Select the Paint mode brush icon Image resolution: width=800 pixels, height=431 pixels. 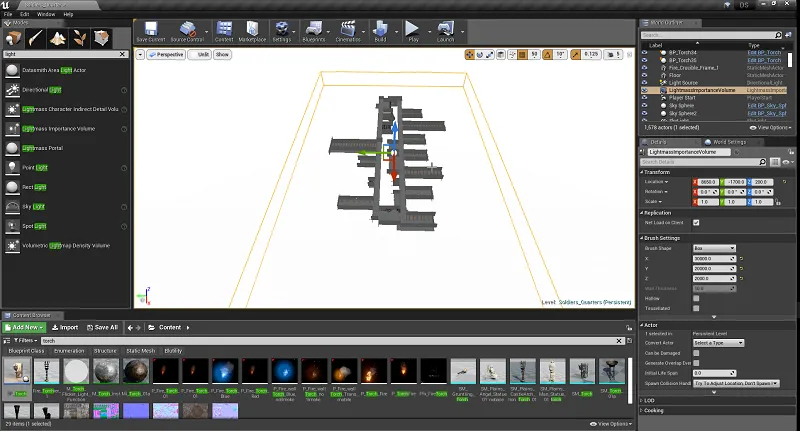(x=35, y=38)
